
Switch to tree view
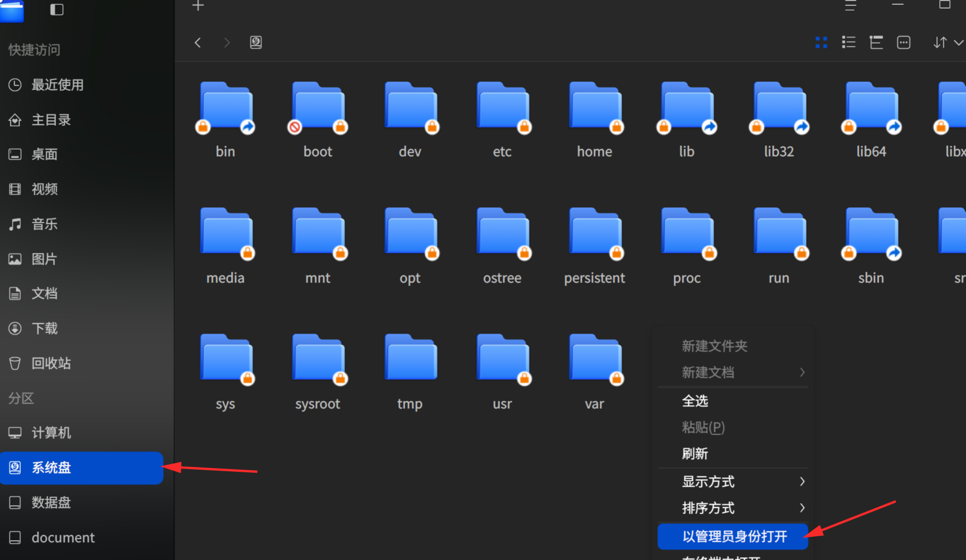(876, 42)
